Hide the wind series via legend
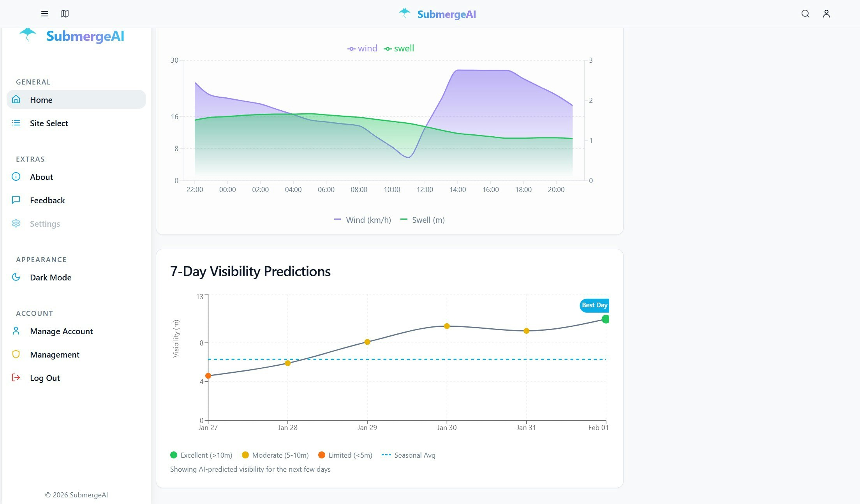This screenshot has width=860, height=504. pyautogui.click(x=362, y=48)
